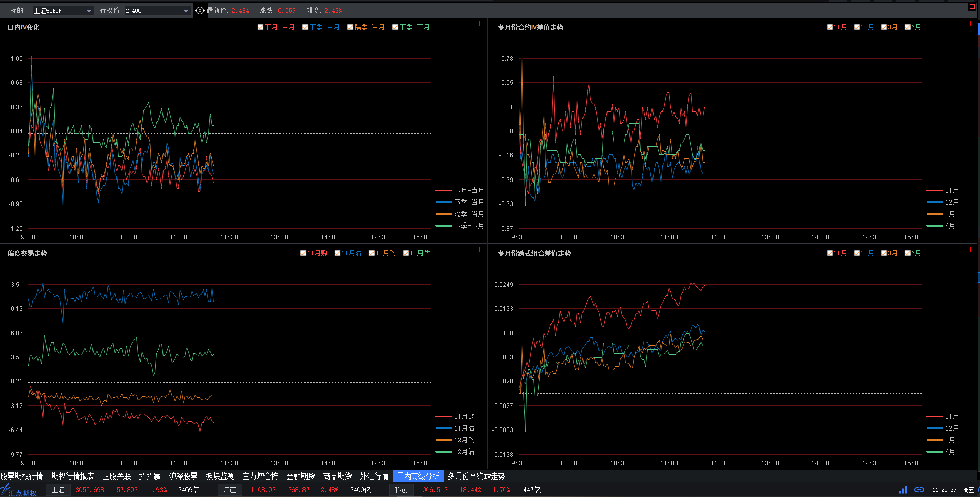Uncheck 6月 in the 多月份合约IV差值走势 panel
This screenshot has height=497, width=980.
click(x=907, y=27)
